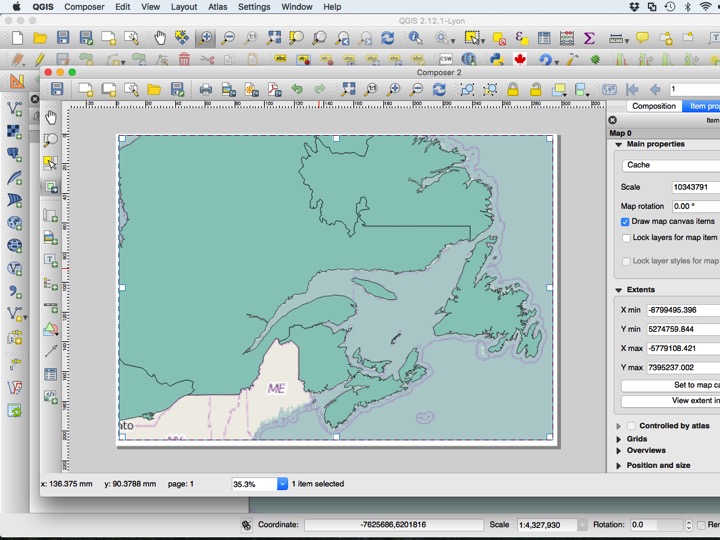Viewport: 720px width, 540px height.
Task: Toggle Lock layer styles for map item
Action: coord(626,261)
